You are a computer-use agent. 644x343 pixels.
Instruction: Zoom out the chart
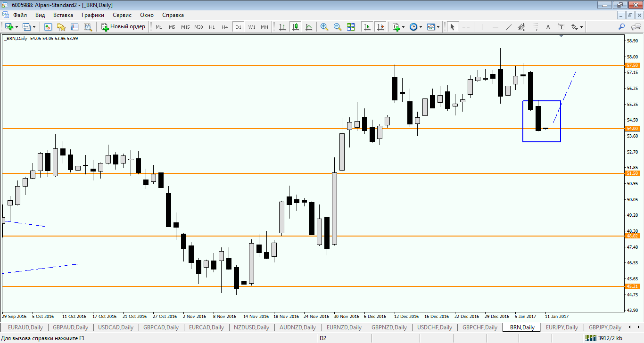point(338,27)
